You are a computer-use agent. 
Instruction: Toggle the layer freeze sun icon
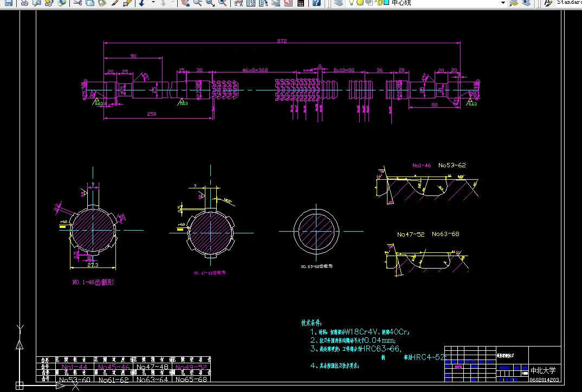(x=359, y=2)
